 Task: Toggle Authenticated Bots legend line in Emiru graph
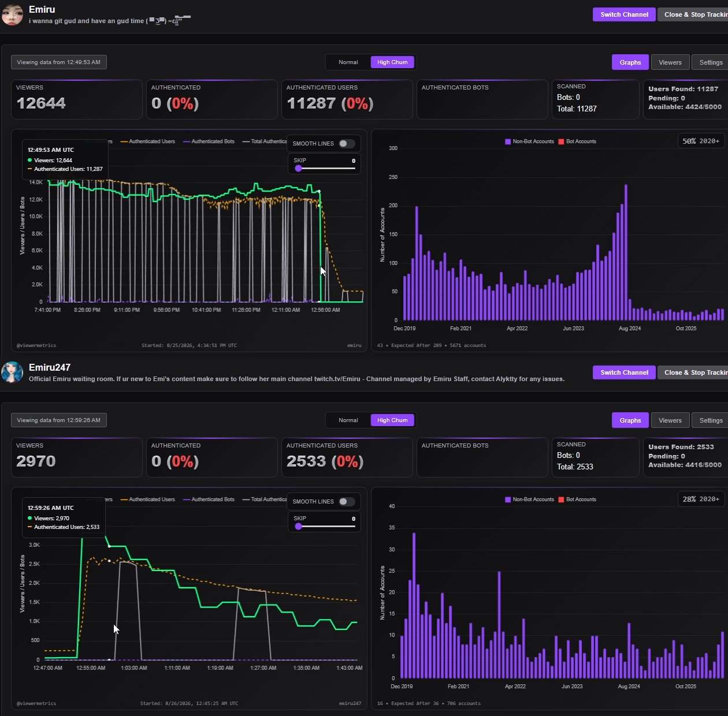209,141
